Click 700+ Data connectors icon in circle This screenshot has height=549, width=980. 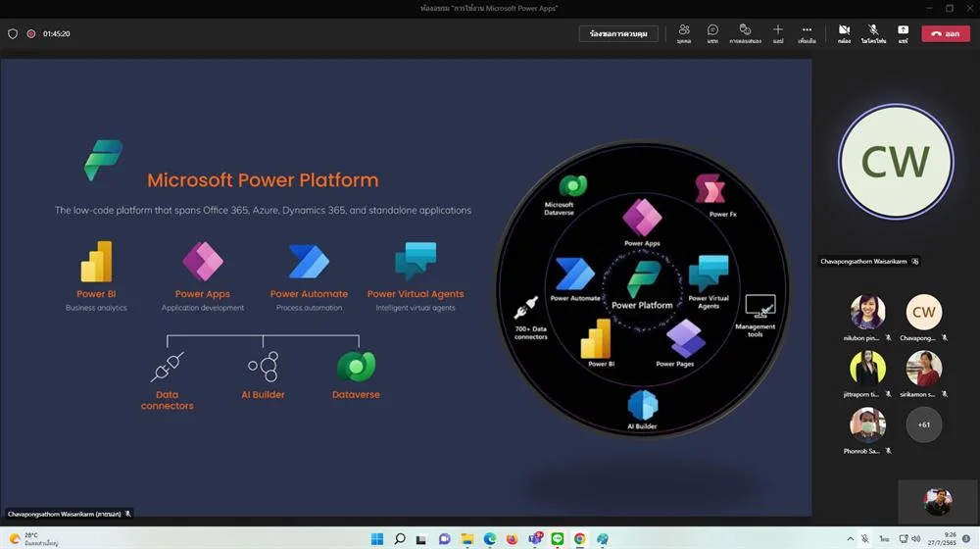pos(526,308)
